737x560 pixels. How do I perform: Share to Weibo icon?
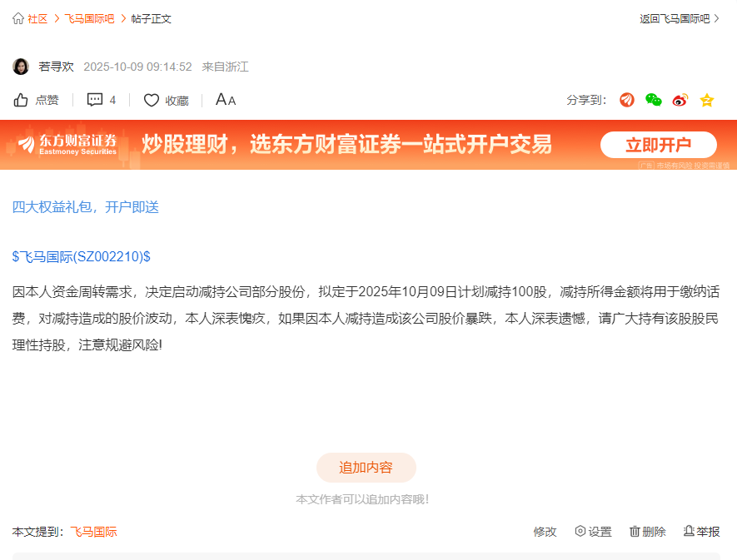680,100
